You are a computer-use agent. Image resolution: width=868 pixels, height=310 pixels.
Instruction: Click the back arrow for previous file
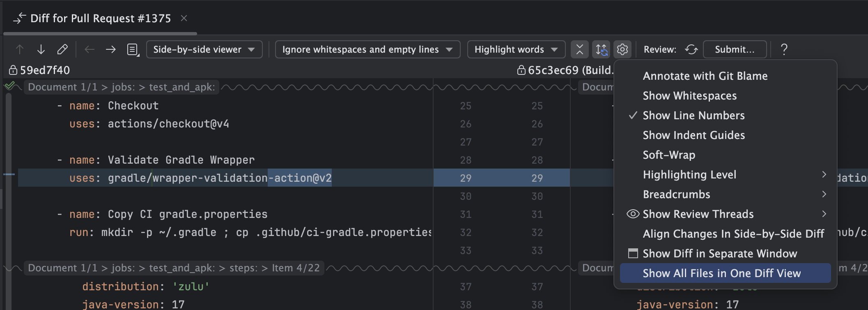pos(90,50)
